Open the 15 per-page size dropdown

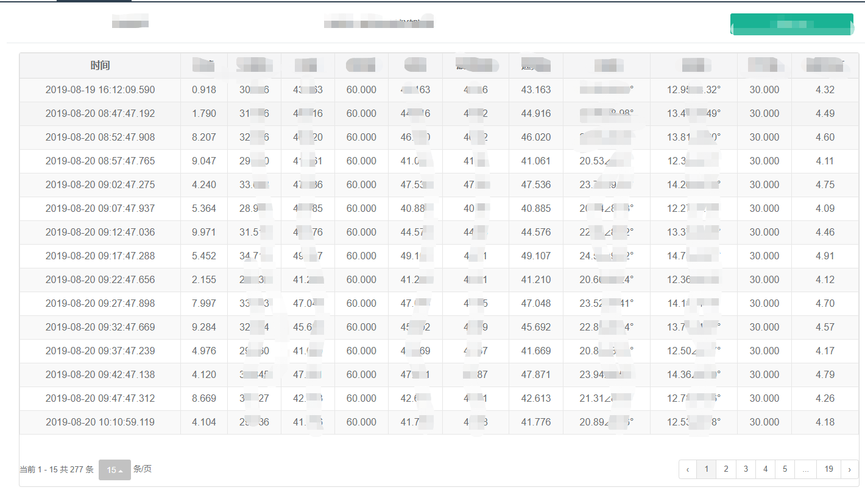(115, 470)
